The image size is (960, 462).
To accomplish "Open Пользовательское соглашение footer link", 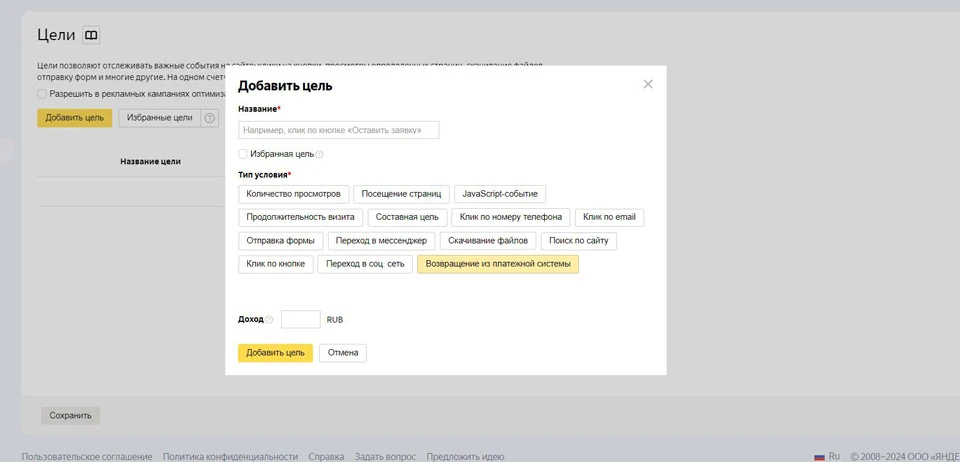I will pyautogui.click(x=87, y=457).
